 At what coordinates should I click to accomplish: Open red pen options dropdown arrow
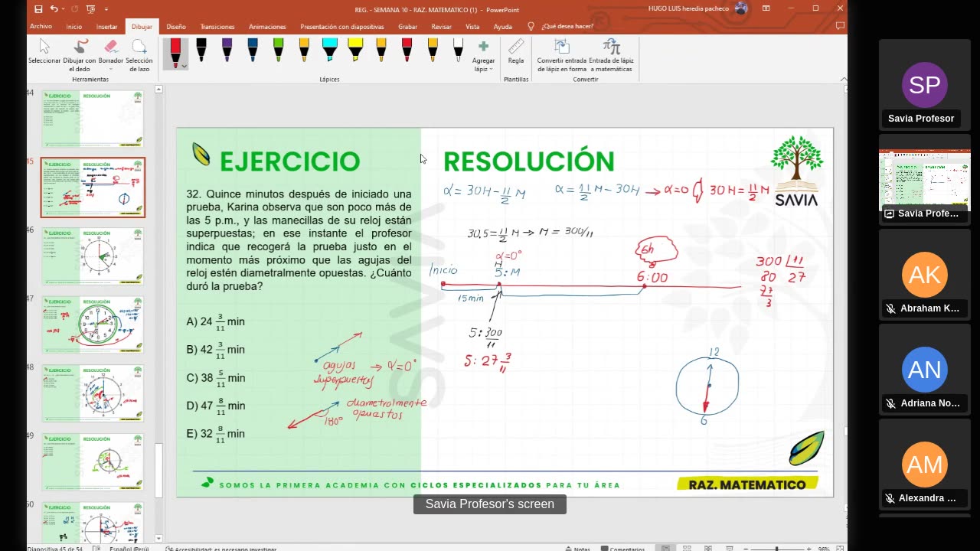[x=185, y=67]
